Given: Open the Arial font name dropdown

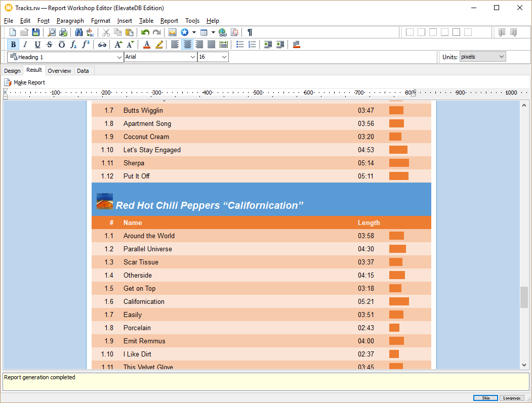Looking at the screenshot, I should (x=192, y=57).
